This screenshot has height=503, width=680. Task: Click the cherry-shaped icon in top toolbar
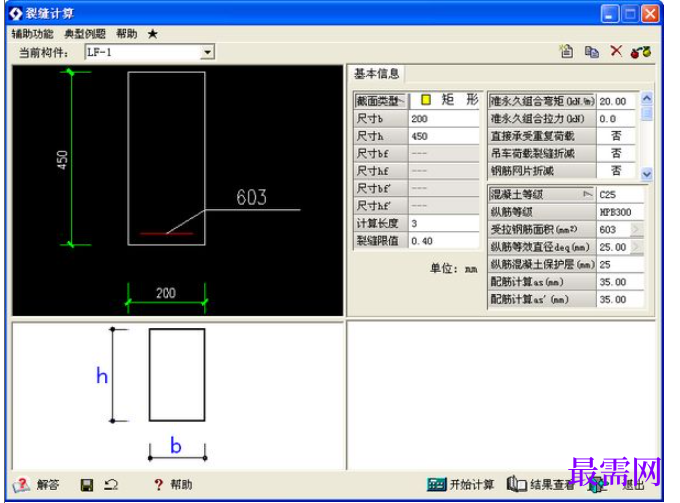(641, 52)
